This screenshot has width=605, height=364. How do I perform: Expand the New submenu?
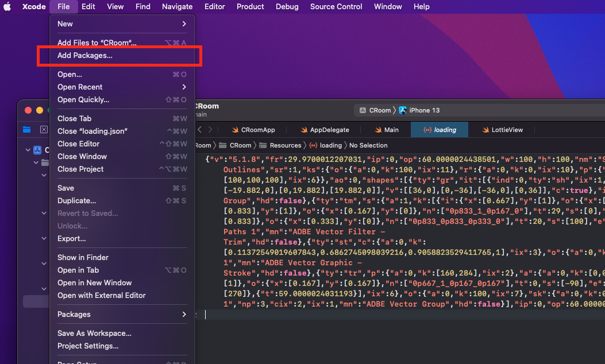pos(122,24)
